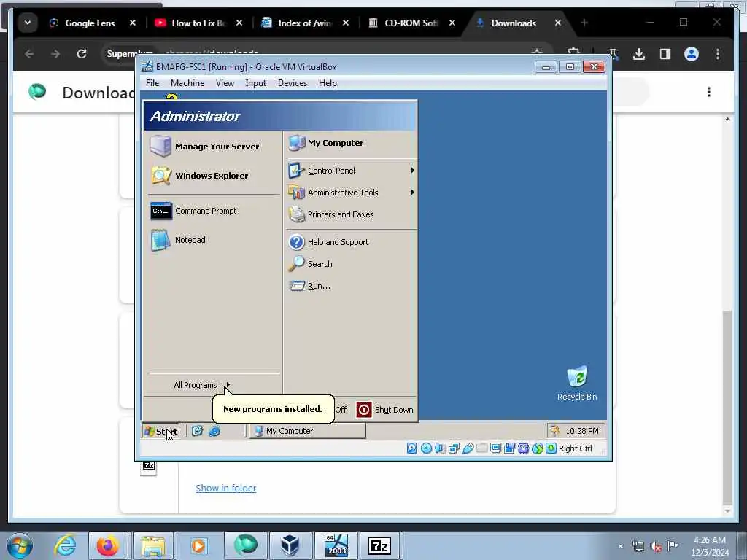Open the Recycle Bin on the VM desktop
Screen dimensions: 747x560
point(577,384)
